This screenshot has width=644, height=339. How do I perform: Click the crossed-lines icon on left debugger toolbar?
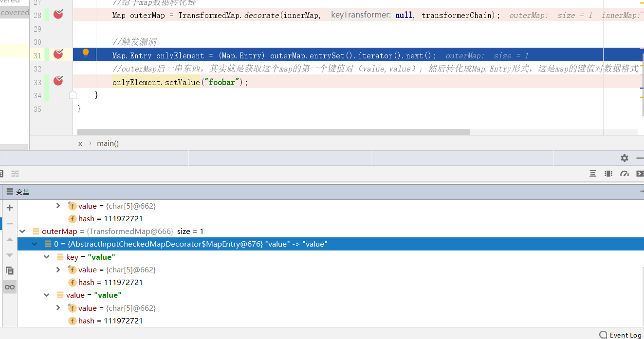(15, 174)
